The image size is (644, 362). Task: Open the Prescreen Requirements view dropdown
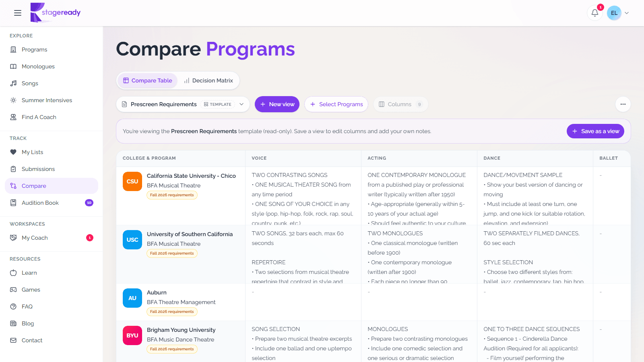click(x=183, y=104)
